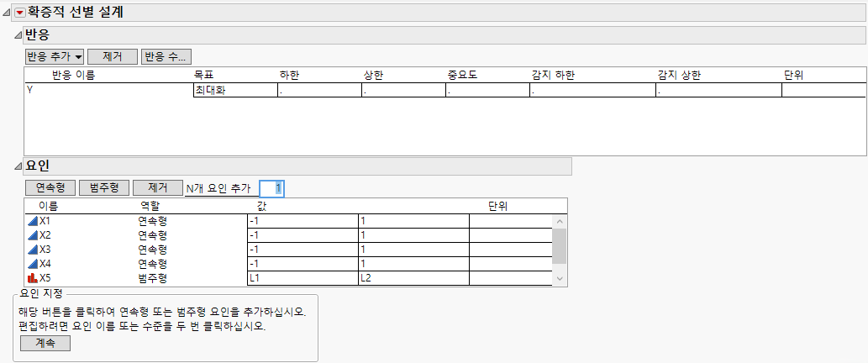Click the 1 high value of X1

(x=413, y=221)
